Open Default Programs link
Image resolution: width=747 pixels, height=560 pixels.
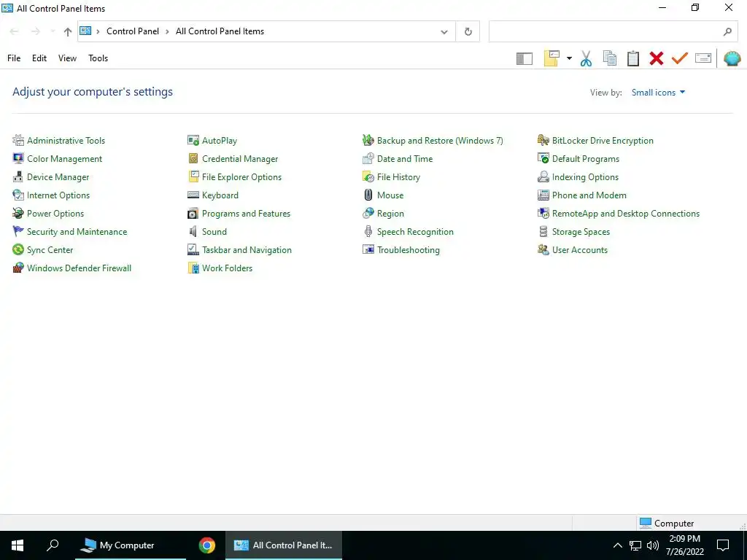coord(586,158)
